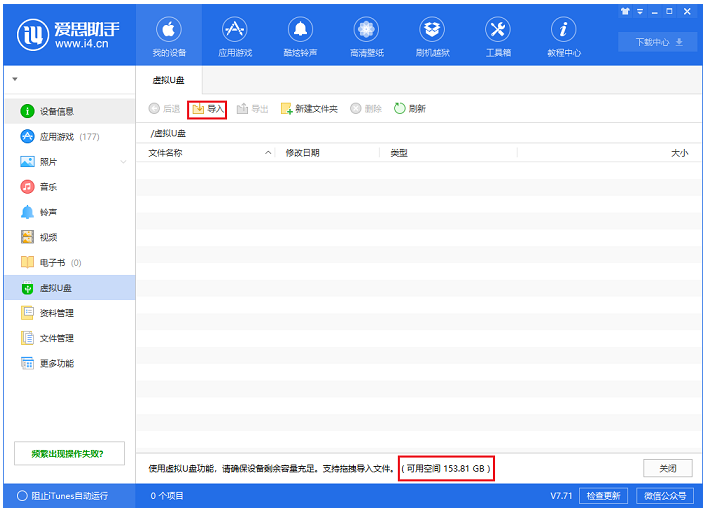Click the 删除 delete toolbar button

366,109
